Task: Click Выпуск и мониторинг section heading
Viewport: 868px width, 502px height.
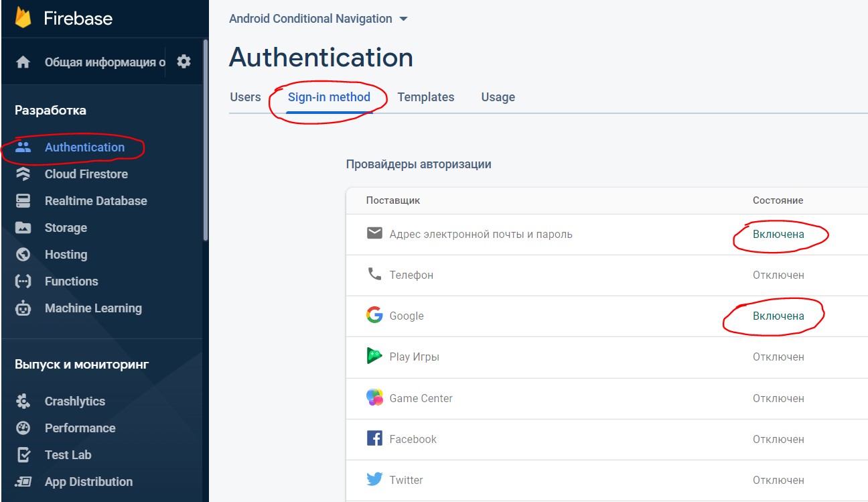Action: pyautogui.click(x=82, y=365)
